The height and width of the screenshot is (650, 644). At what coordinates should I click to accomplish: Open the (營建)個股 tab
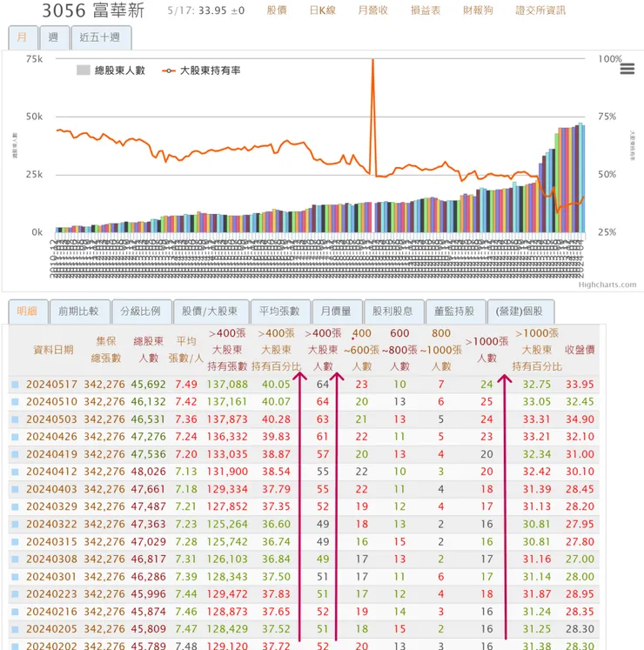[520, 312]
